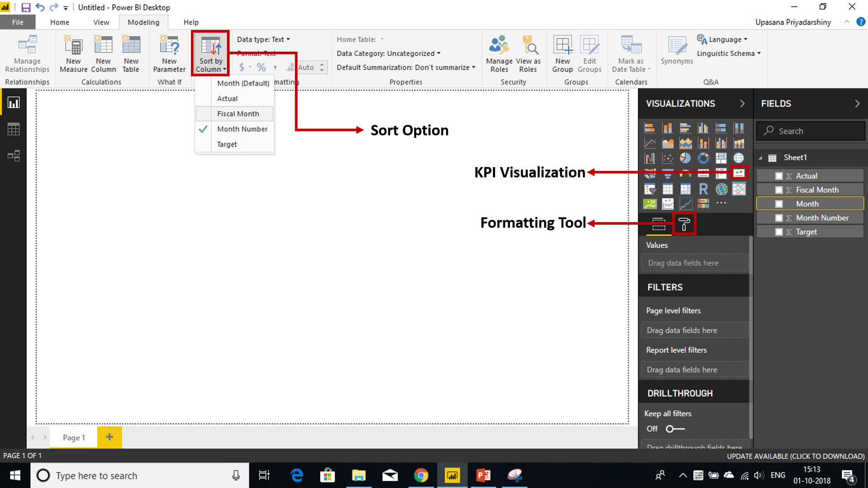868x488 pixels.
Task: Check the Actual field checkbox
Action: point(779,176)
